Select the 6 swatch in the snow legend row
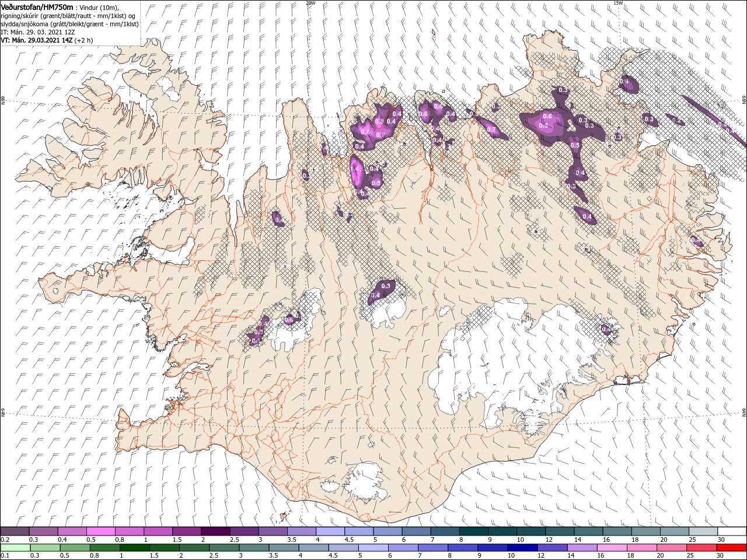The height and width of the screenshot is (560, 747). tap(416, 531)
